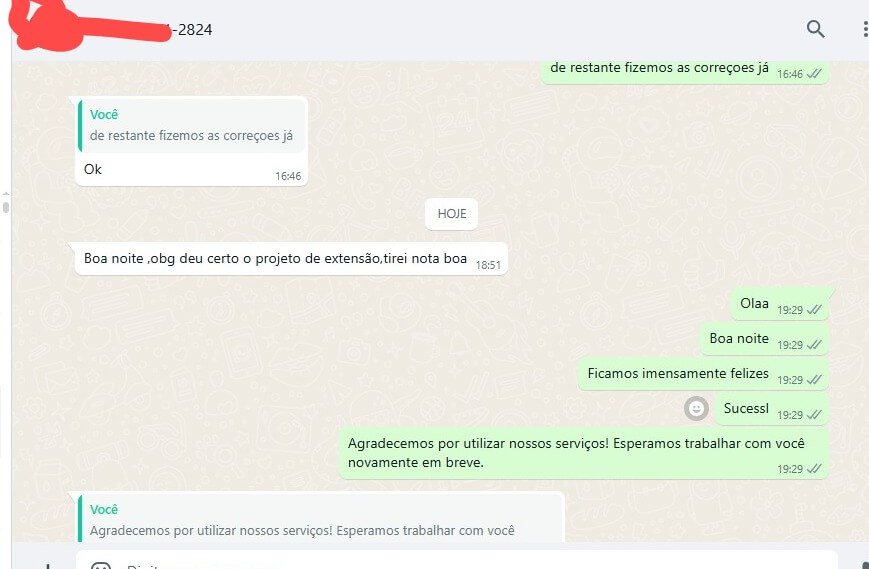Image resolution: width=869 pixels, height=569 pixels.
Task: Click the left panel scrollbar handle
Action: click(x=6, y=207)
